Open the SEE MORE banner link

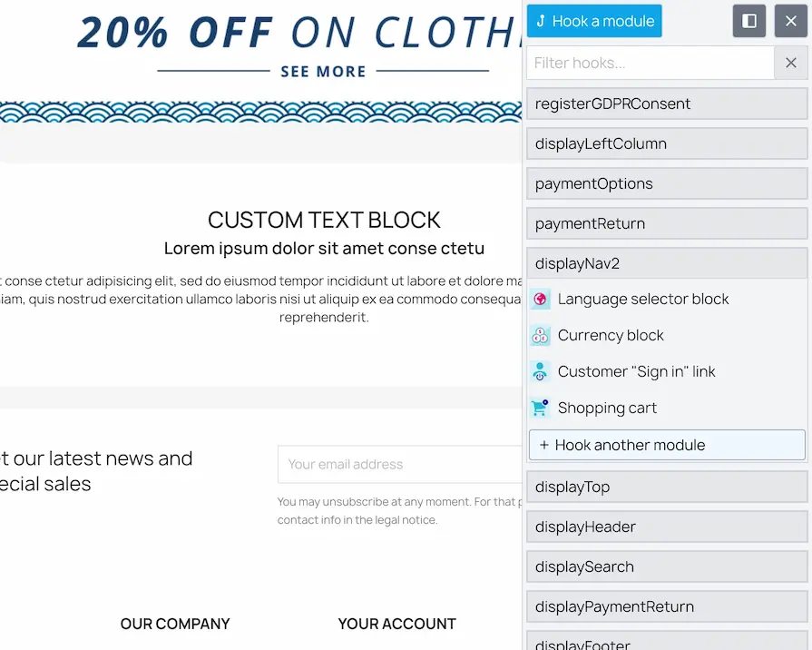point(323,71)
